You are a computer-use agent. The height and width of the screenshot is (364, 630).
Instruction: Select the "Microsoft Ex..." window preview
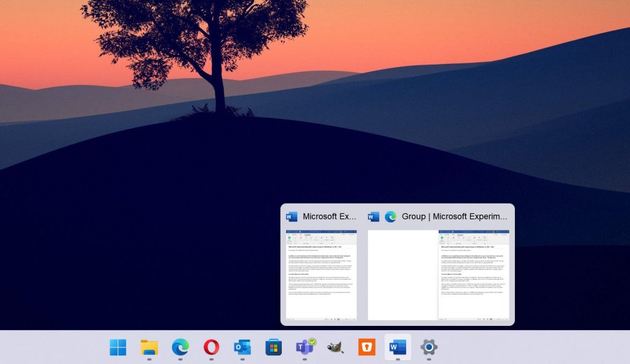tap(321, 275)
